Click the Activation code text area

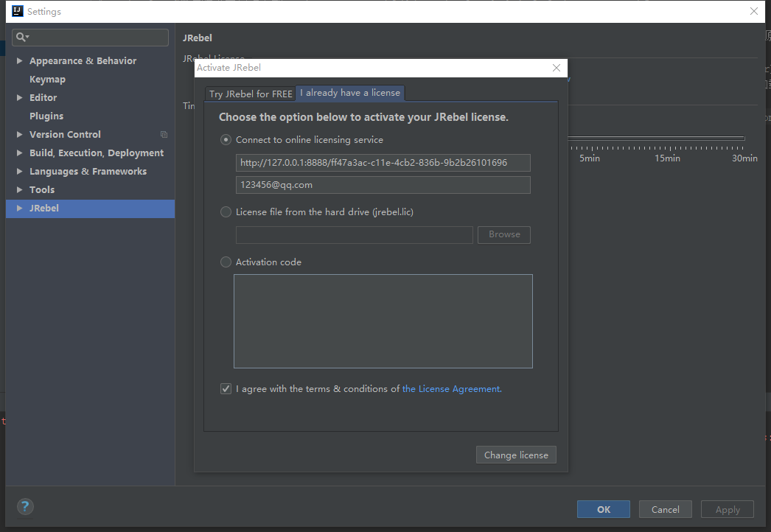click(383, 321)
